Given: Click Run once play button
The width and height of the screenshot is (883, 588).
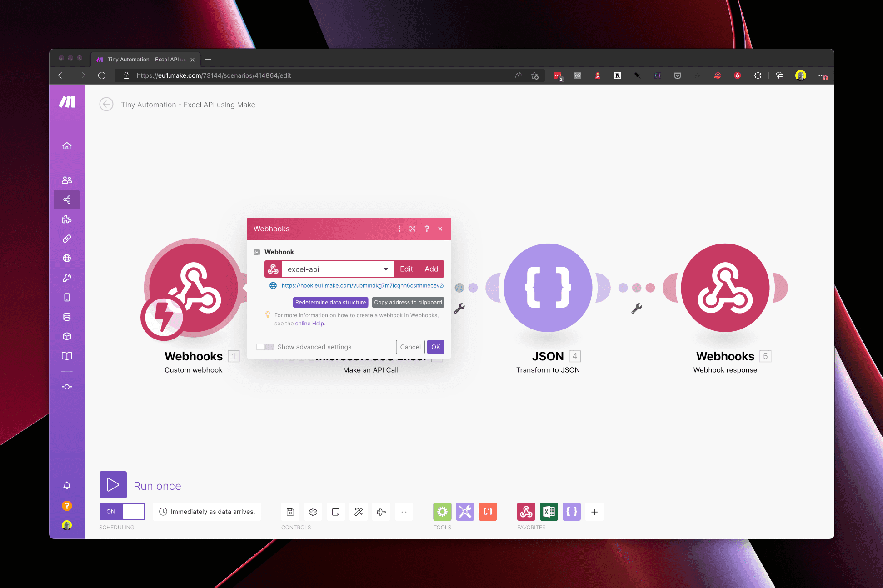Looking at the screenshot, I should point(113,485).
